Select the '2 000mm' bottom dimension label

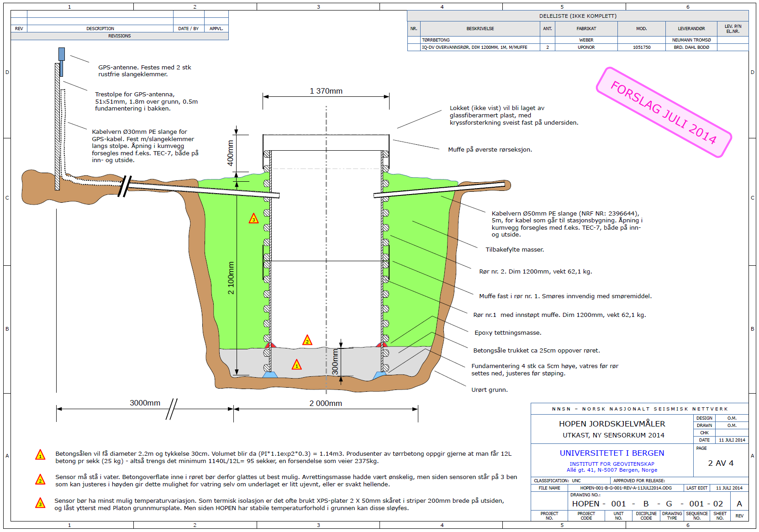(x=326, y=403)
